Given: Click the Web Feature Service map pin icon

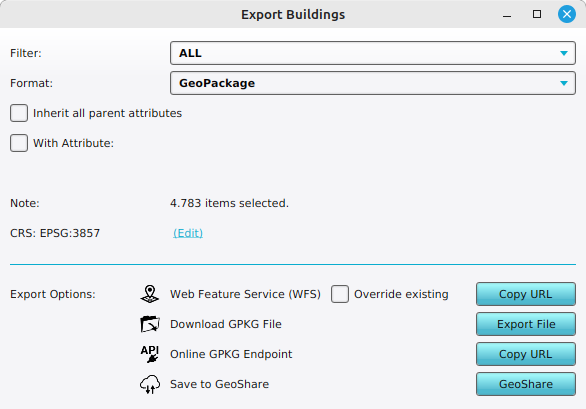Looking at the screenshot, I should click(150, 294).
